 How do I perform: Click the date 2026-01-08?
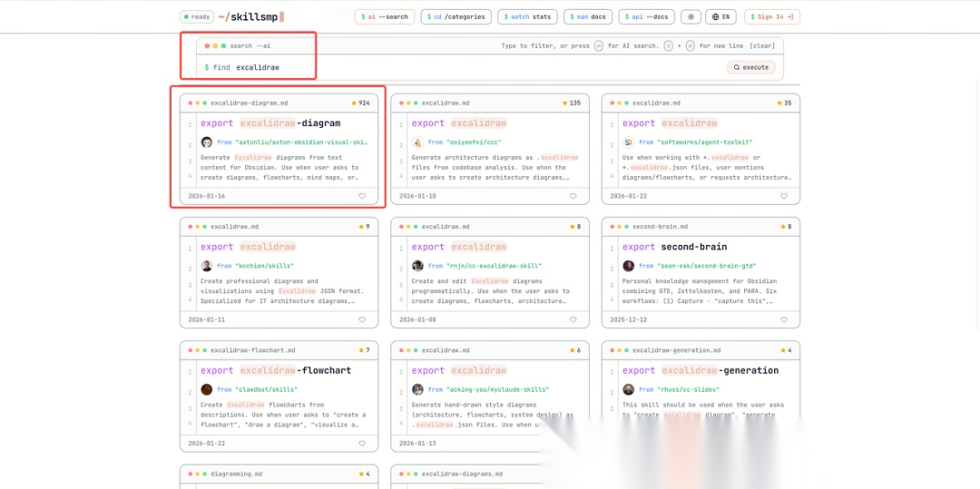pyautogui.click(x=417, y=319)
